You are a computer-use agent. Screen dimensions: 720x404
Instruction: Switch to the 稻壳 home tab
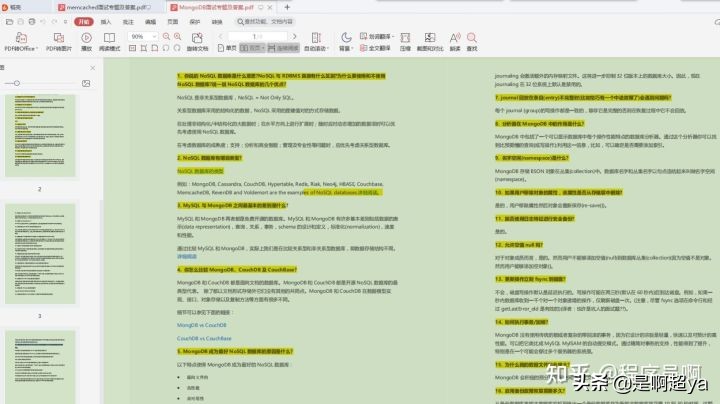(x=16, y=7)
